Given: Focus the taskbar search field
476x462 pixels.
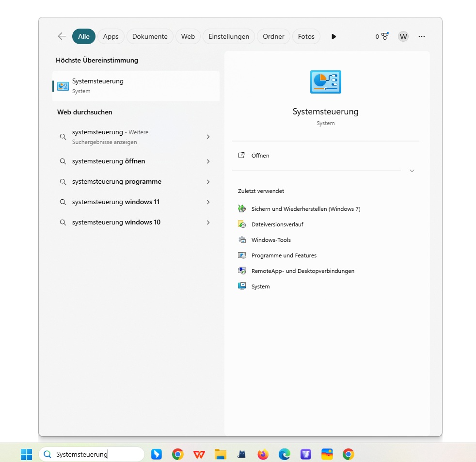Looking at the screenshot, I should point(92,454).
